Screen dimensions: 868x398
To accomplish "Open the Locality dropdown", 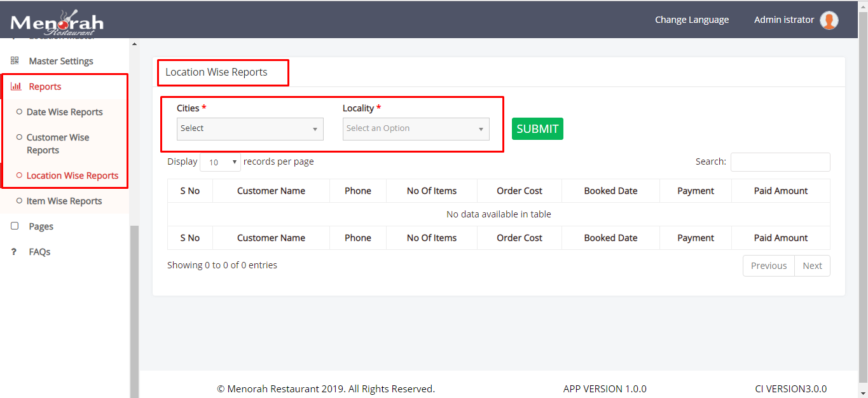I will click(x=416, y=129).
